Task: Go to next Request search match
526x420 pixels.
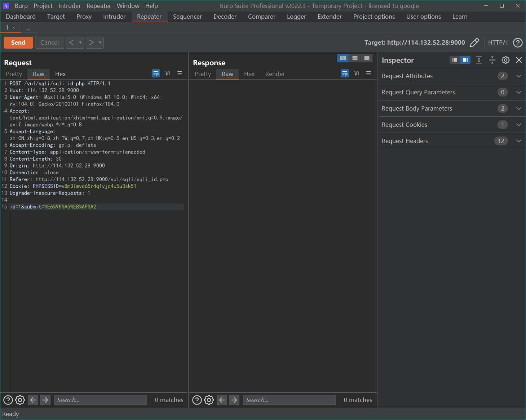Action: (x=45, y=400)
